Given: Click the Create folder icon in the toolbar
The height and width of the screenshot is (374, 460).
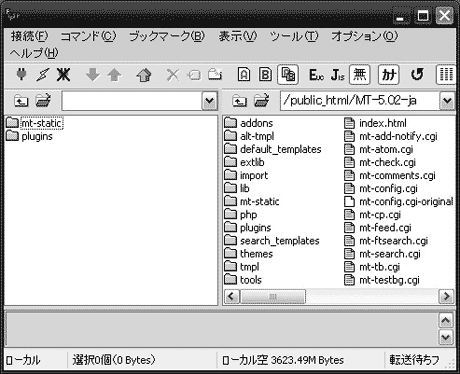Looking at the screenshot, I should tap(215, 74).
